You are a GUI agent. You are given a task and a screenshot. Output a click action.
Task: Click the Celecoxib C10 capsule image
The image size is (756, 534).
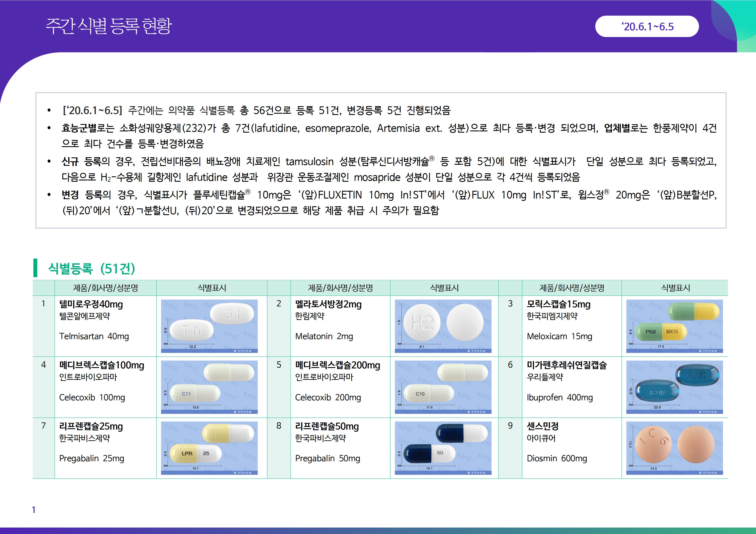[x=443, y=387]
